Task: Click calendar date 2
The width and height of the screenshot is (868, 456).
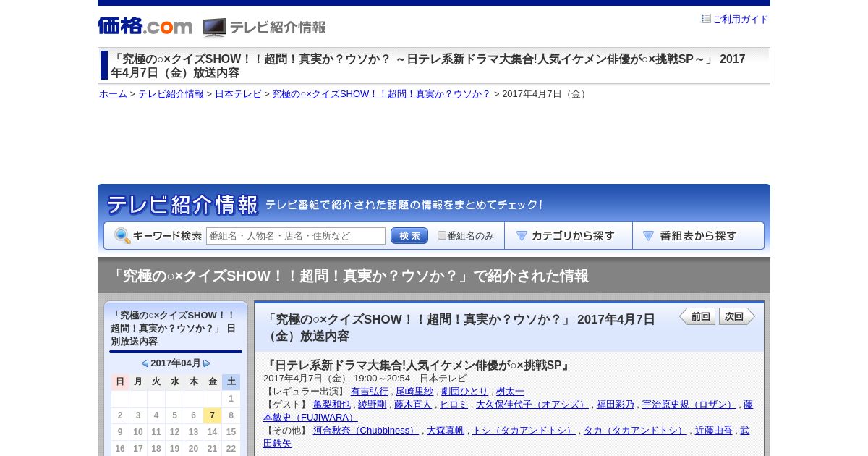Action: [x=120, y=415]
